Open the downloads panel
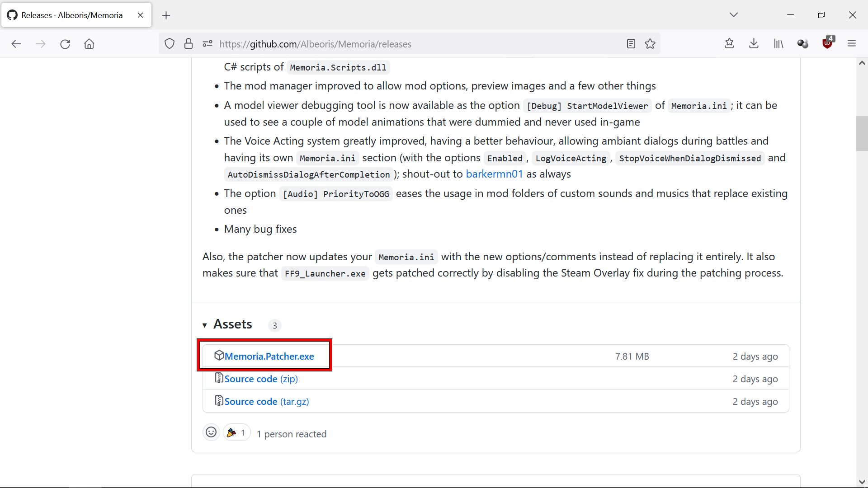Viewport: 868px width, 488px height. point(754,44)
